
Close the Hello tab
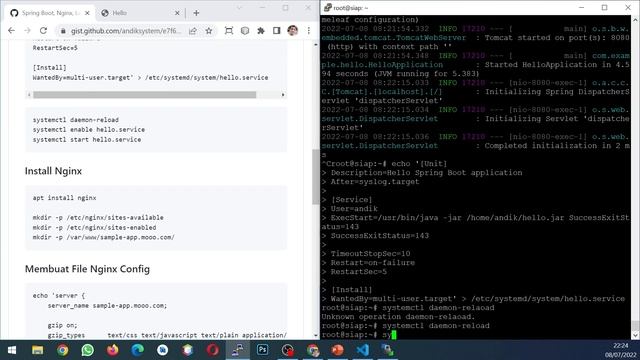(177, 13)
